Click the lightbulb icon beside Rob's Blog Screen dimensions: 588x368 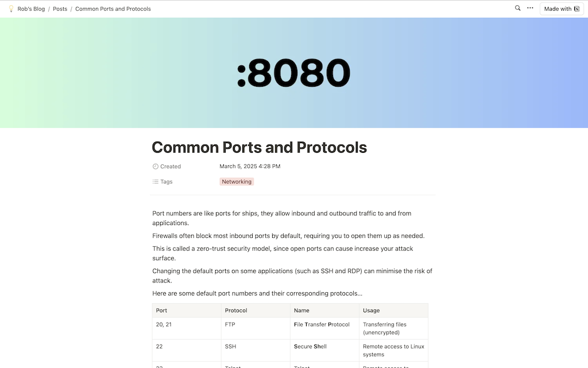coord(11,9)
